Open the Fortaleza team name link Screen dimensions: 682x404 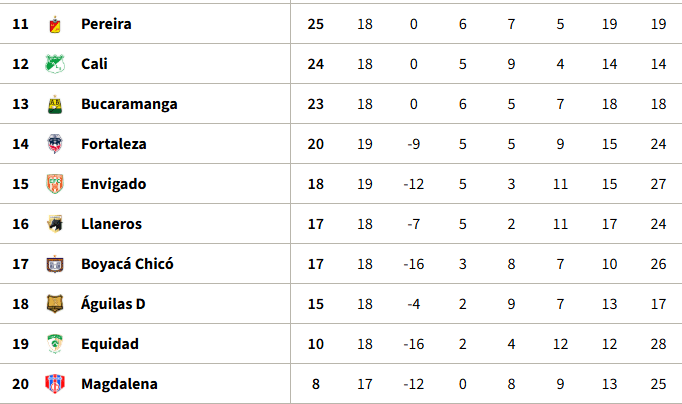114,144
